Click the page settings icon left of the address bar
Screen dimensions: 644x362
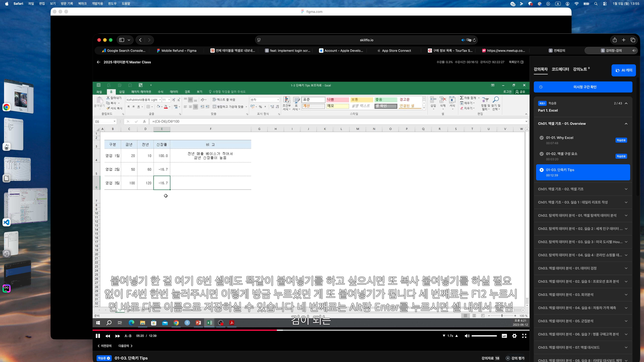(x=259, y=40)
